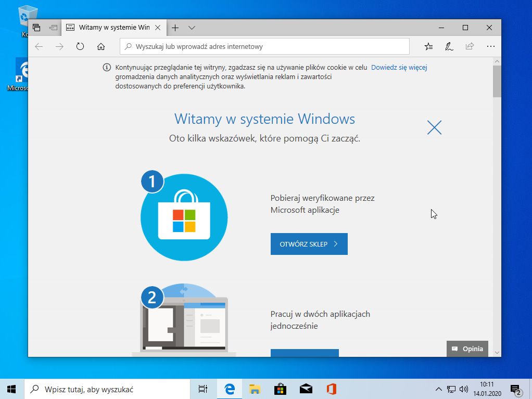Click the 'Wpisz tutaj, aby wyszukać' search box
Screen dimensions: 532x399
coord(107,389)
